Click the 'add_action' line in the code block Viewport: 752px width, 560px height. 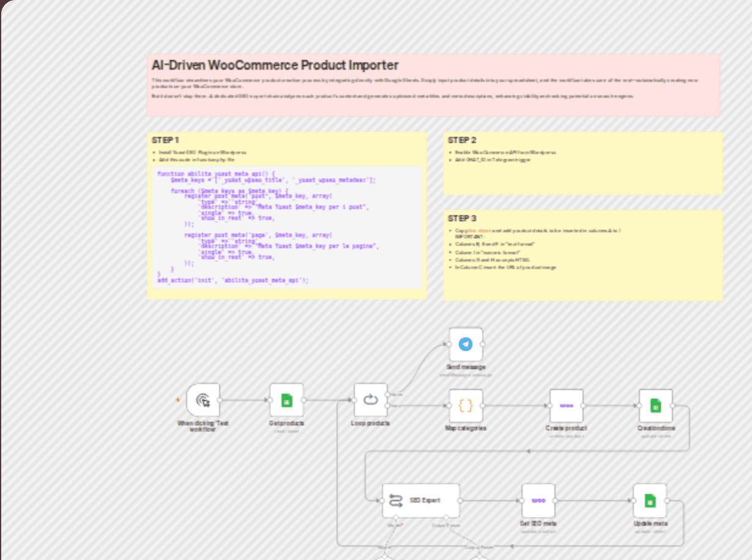[x=233, y=280]
